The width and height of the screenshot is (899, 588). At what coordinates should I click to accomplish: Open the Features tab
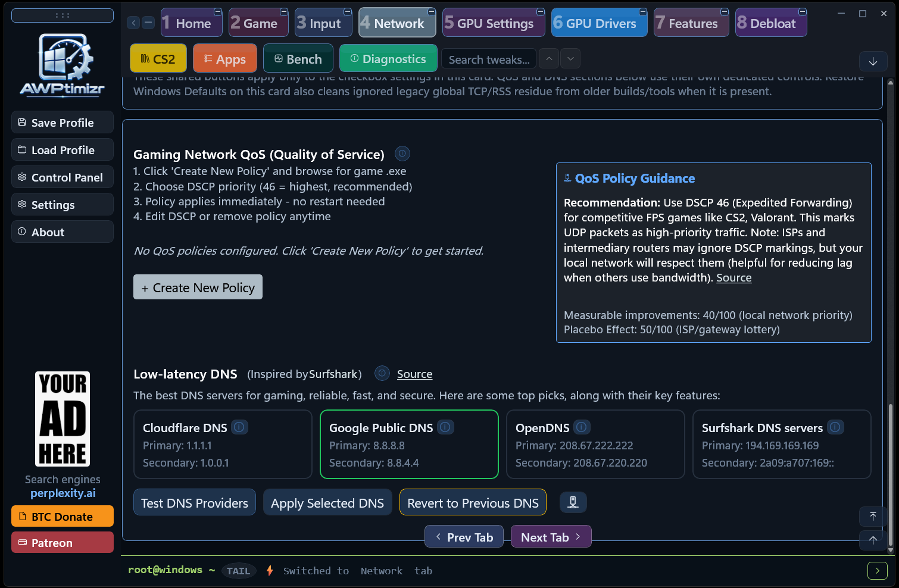[x=691, y=23]
